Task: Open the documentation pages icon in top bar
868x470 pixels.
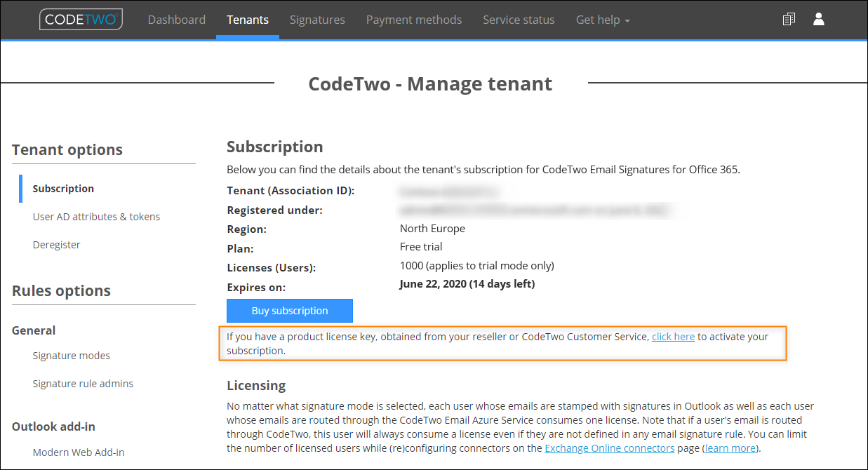Action: coord(788,19)
